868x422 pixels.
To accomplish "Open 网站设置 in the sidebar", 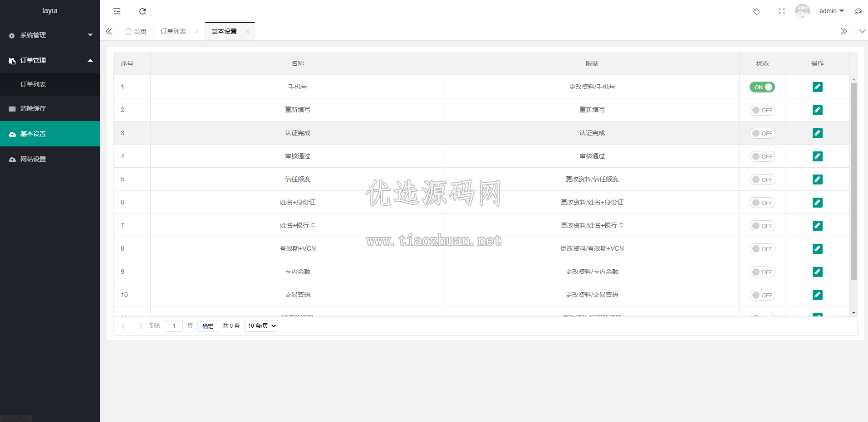I will click(50, 159).
